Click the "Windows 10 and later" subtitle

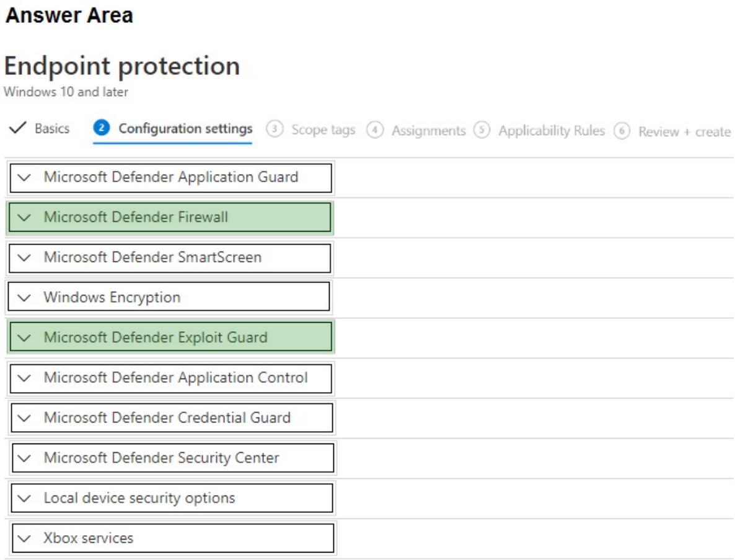click(x=66, y=92)
